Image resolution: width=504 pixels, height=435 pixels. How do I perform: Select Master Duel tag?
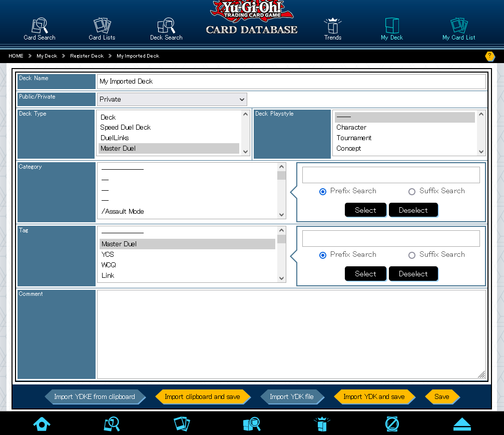click(187, 244)
